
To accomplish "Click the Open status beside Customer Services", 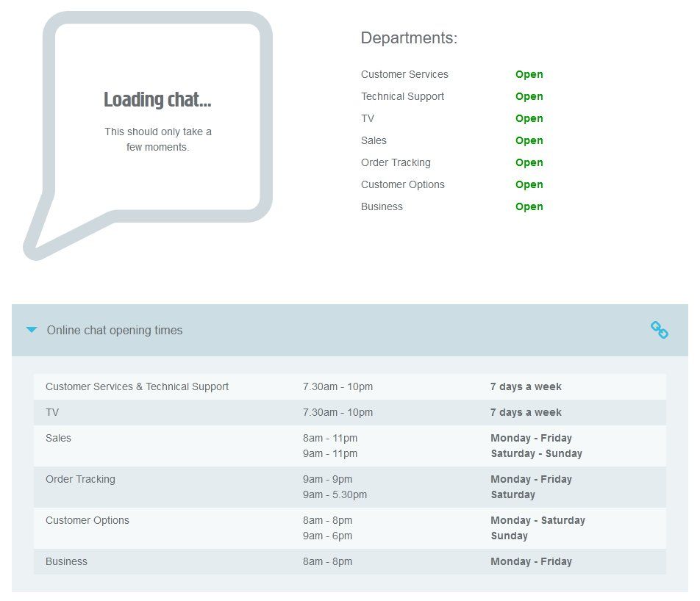I will [529, 74].
